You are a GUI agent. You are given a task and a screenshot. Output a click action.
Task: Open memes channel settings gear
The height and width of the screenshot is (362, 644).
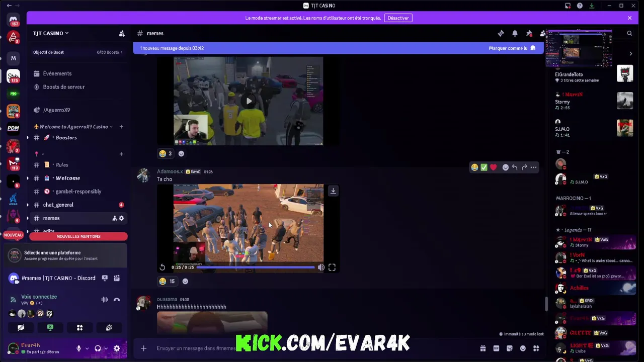[121, 218]
